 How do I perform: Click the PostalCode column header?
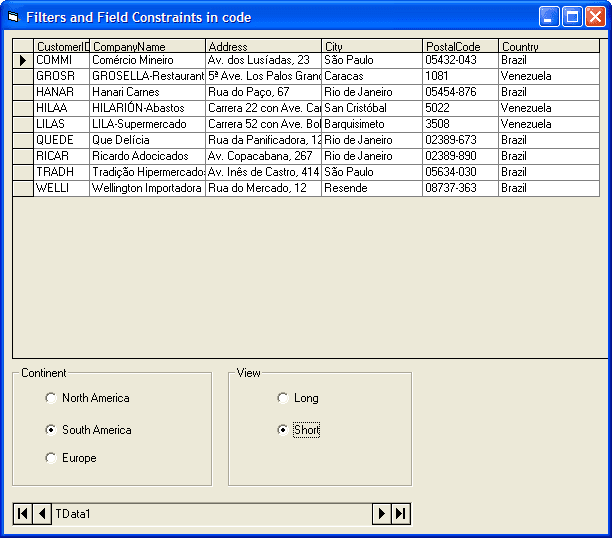pos(461,46)
